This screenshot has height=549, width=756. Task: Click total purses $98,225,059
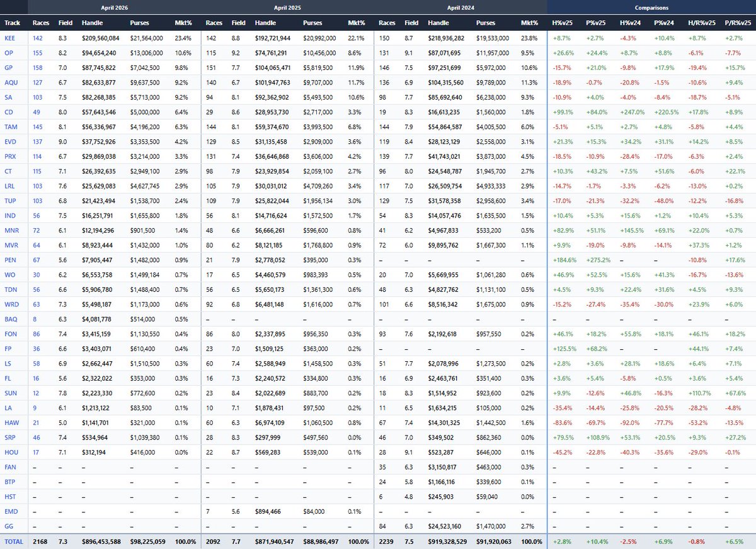click(x=148, y=541)
